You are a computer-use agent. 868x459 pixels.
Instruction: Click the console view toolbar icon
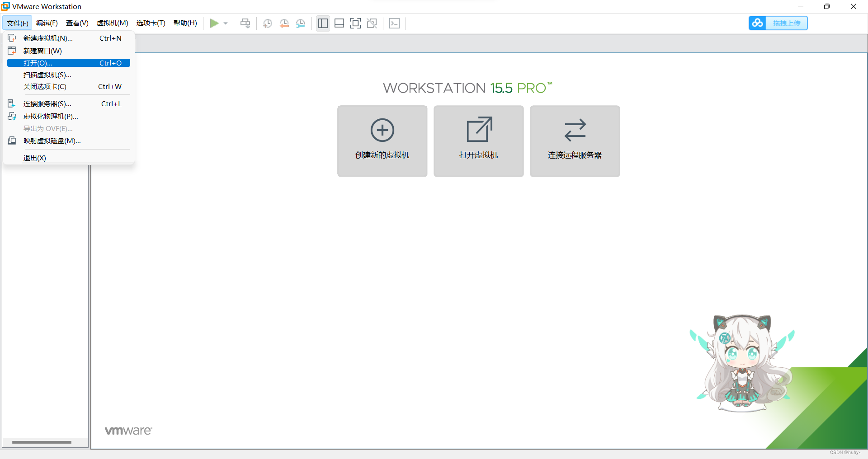coord(394,23)
